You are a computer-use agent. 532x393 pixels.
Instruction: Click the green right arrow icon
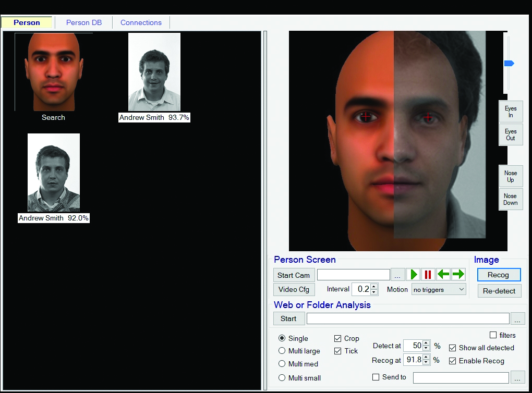pos(458,275)
